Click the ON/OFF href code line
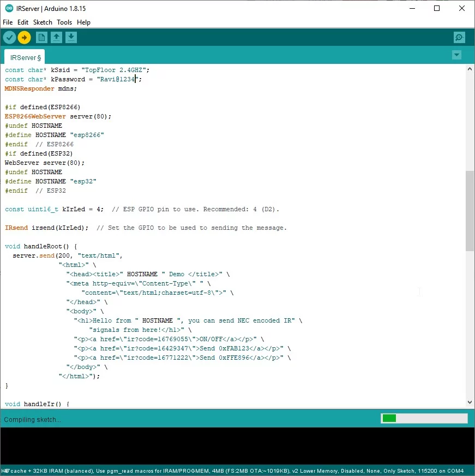This screenshot has height=476, width=475. 169,339
